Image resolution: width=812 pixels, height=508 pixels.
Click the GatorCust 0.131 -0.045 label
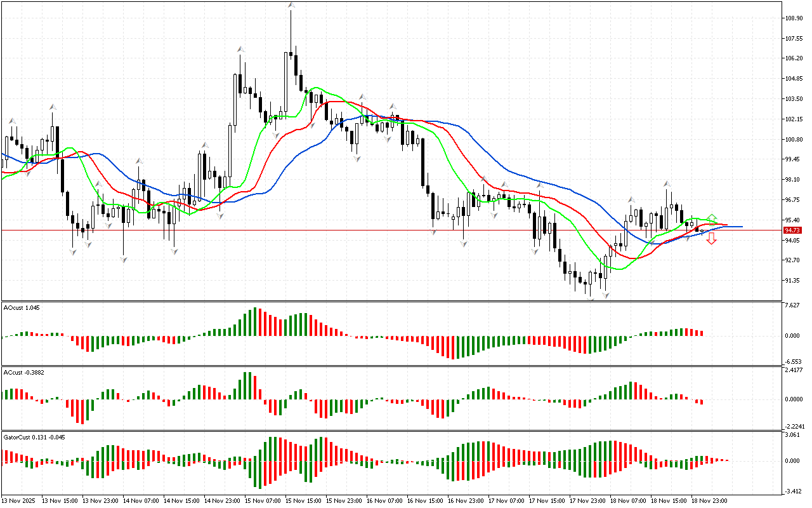(33, 437)
